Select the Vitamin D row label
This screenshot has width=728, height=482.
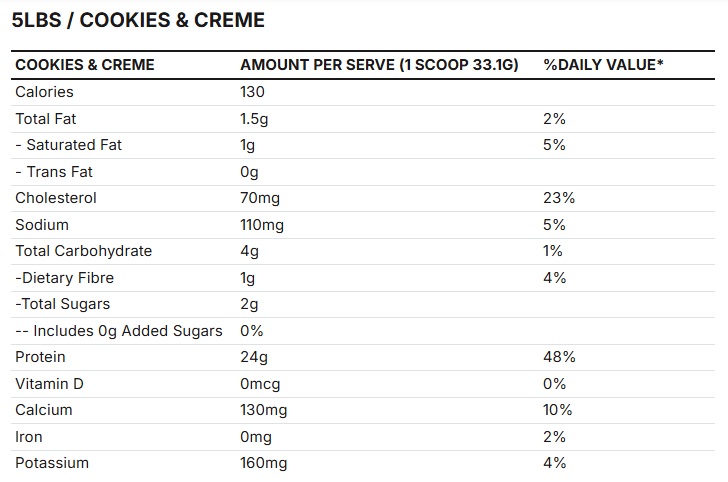pos(49,384)
